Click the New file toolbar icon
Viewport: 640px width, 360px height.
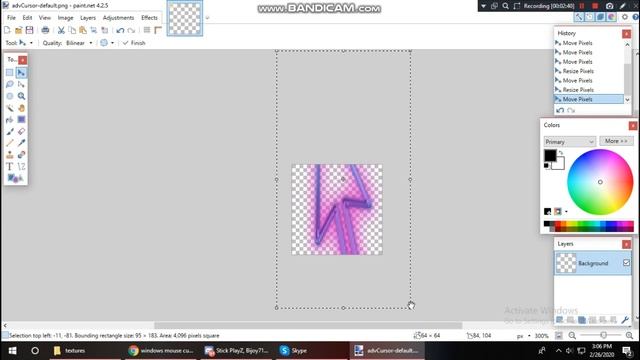point(7,30)
